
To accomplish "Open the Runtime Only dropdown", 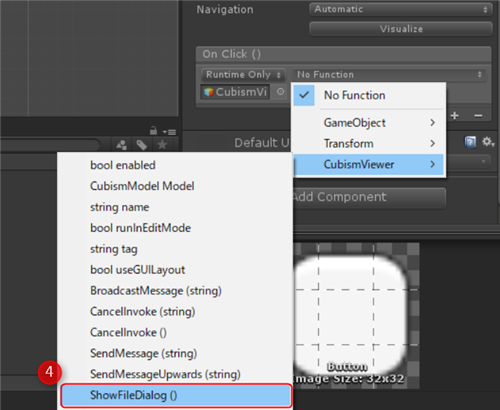I will [243, 74].
